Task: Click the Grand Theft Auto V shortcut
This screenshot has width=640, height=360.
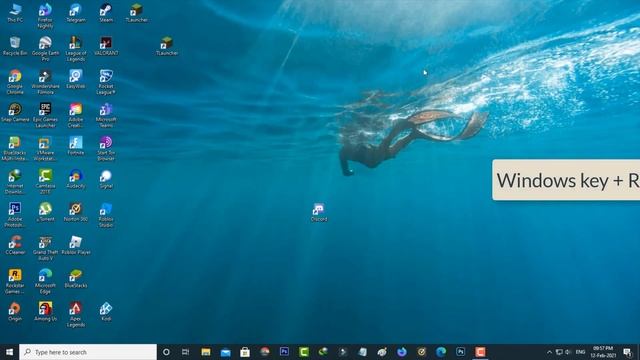Action: (x=45, y=248)
